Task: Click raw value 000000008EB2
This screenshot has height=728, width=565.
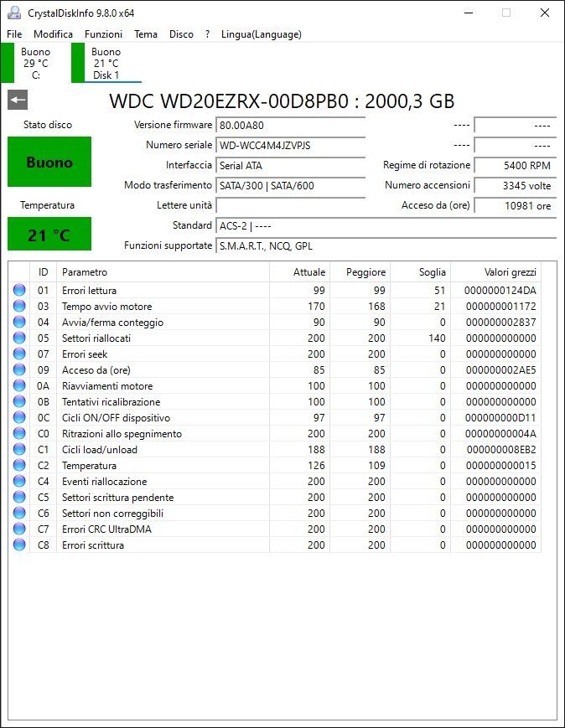Action: tap(501, 449)
